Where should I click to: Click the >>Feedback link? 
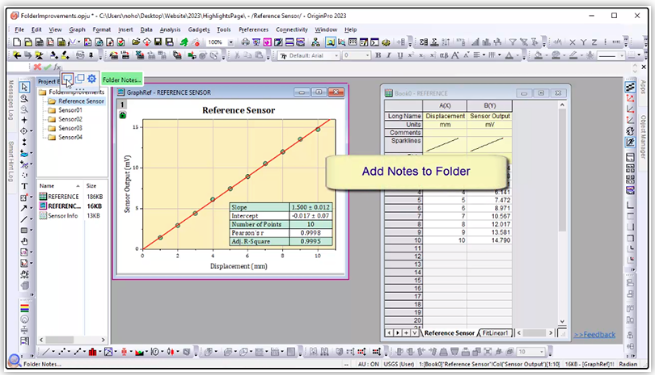pos(594,334)
